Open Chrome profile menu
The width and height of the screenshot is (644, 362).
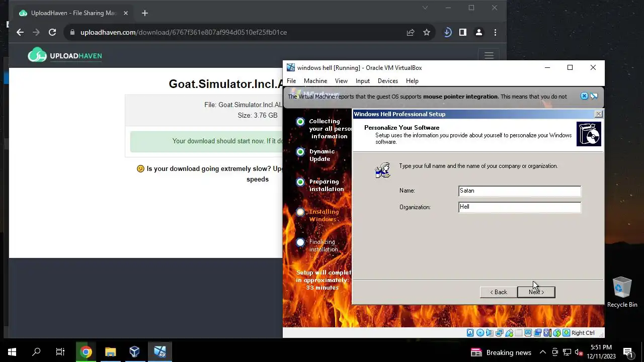479,32
